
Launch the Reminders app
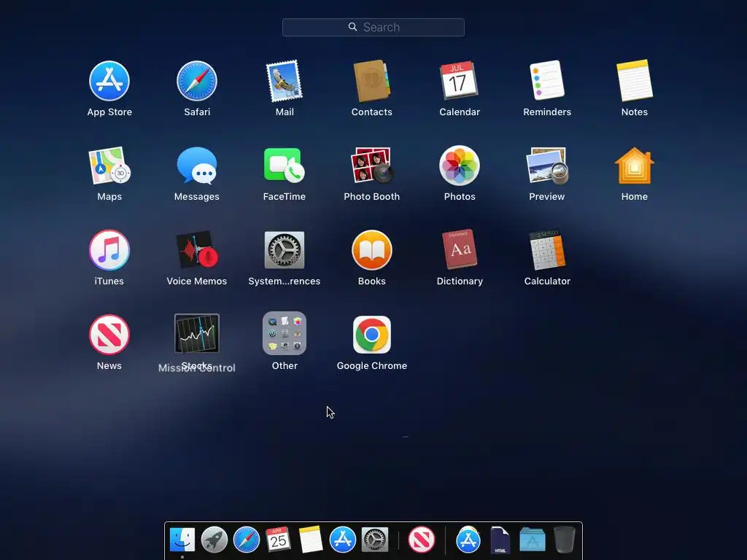click(x=547, y=80)
